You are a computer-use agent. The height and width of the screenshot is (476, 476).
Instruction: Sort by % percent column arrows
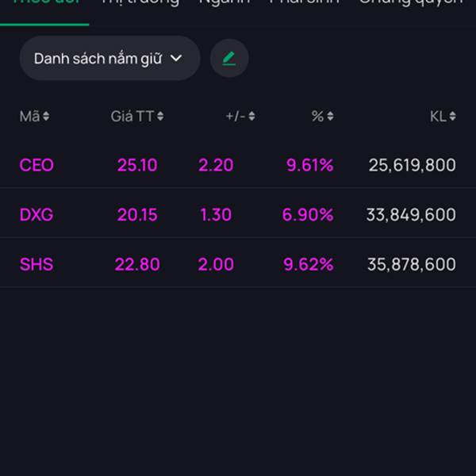[x=330, y=117]
